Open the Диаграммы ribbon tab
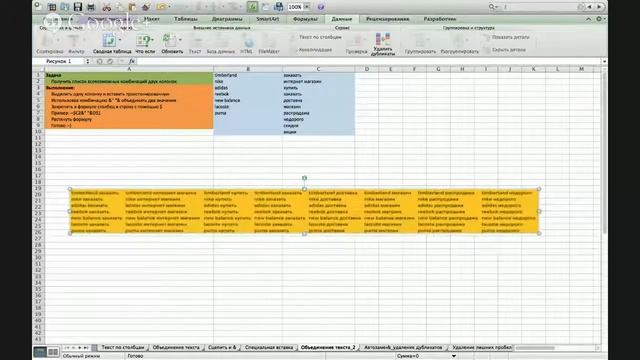 point(227,19)
